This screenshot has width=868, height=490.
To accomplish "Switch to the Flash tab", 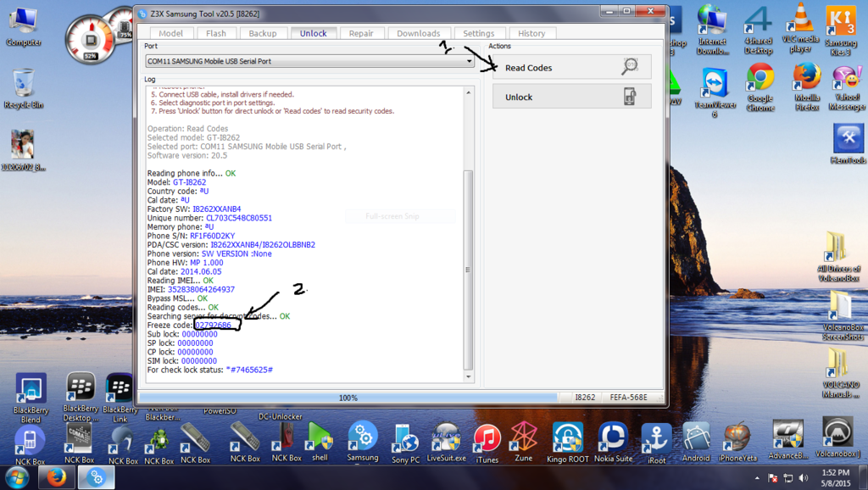I will pos(216,34).
